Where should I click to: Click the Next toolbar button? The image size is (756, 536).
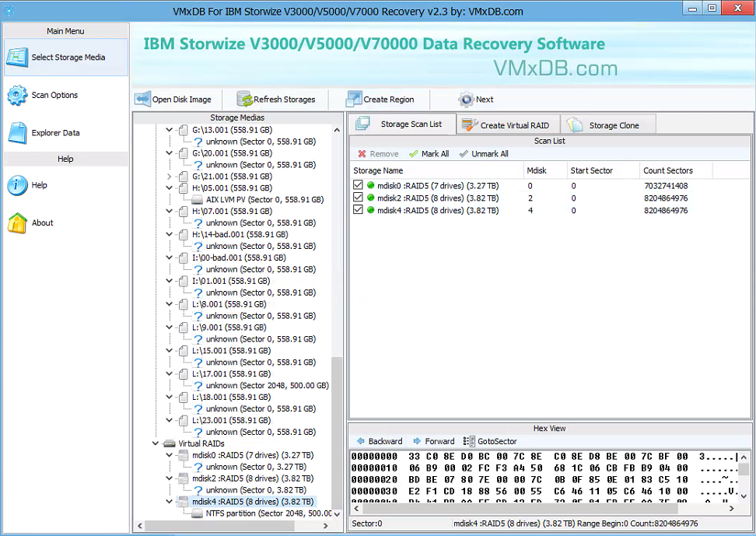pyautogui.click(x=476, y=100)
